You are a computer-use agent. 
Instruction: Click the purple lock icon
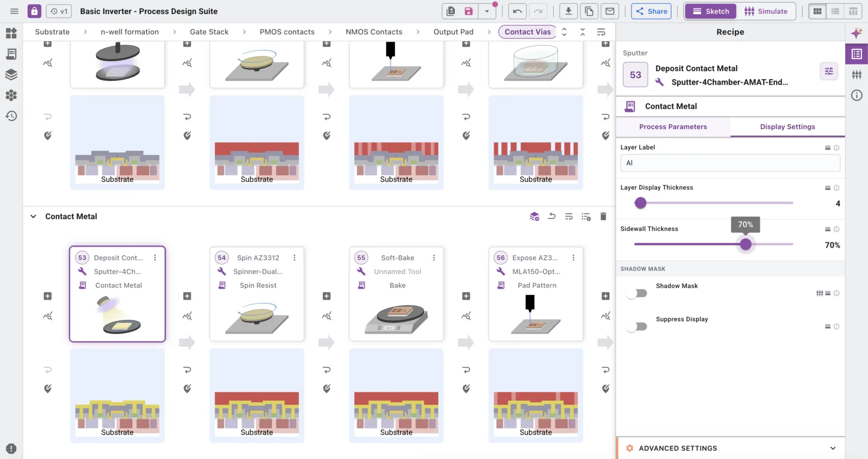click(34, 11)
